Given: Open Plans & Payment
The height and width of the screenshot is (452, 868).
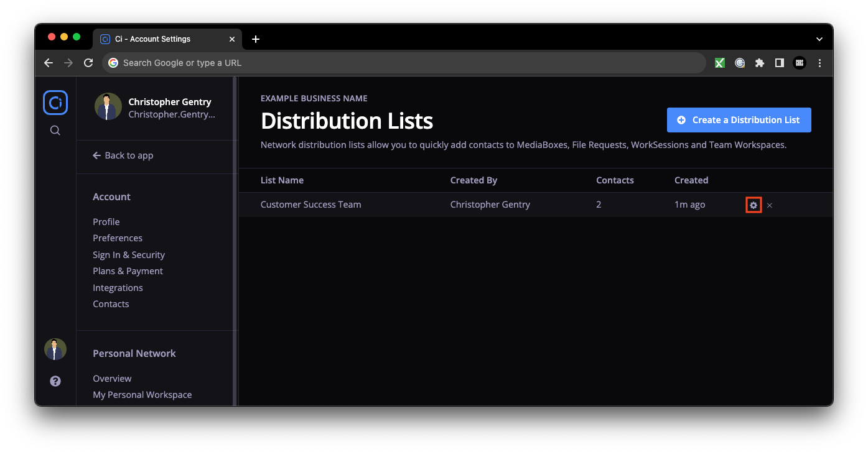Looking at the screenshot, I should [x=128, y=271].
